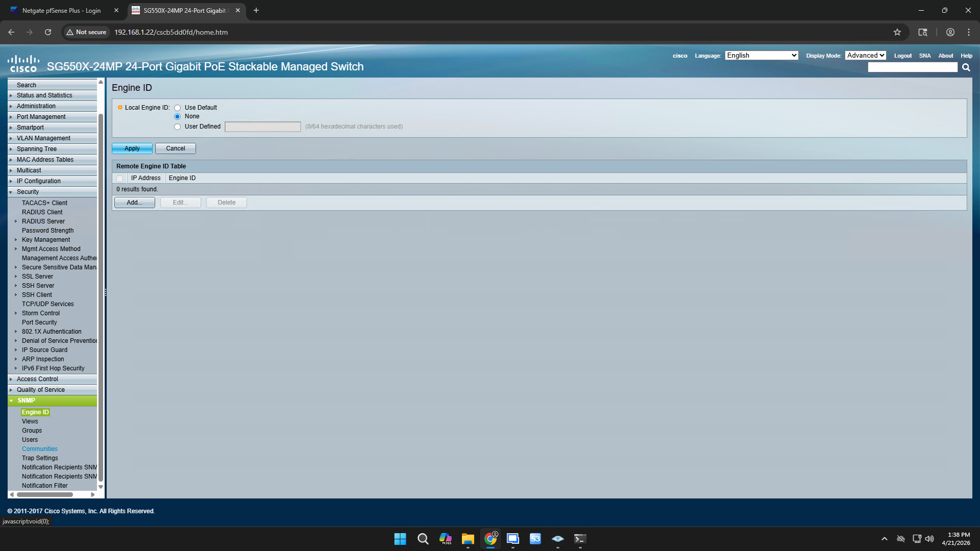
Task: Click the sidebar horizontal scrollbar thumb
Action: [45, 494]
